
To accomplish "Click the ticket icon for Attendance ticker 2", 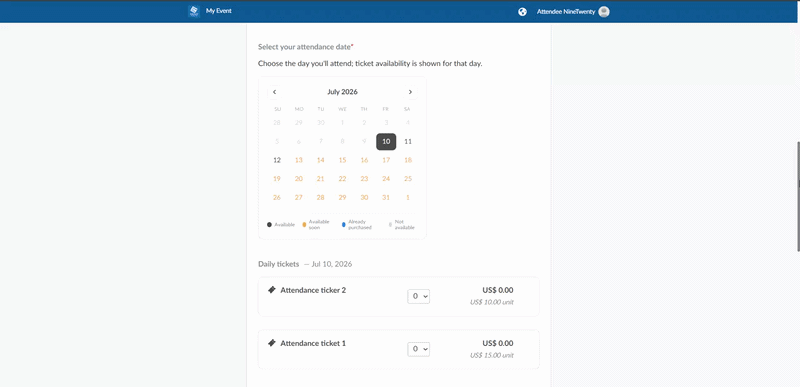I will tap(272, 290).
